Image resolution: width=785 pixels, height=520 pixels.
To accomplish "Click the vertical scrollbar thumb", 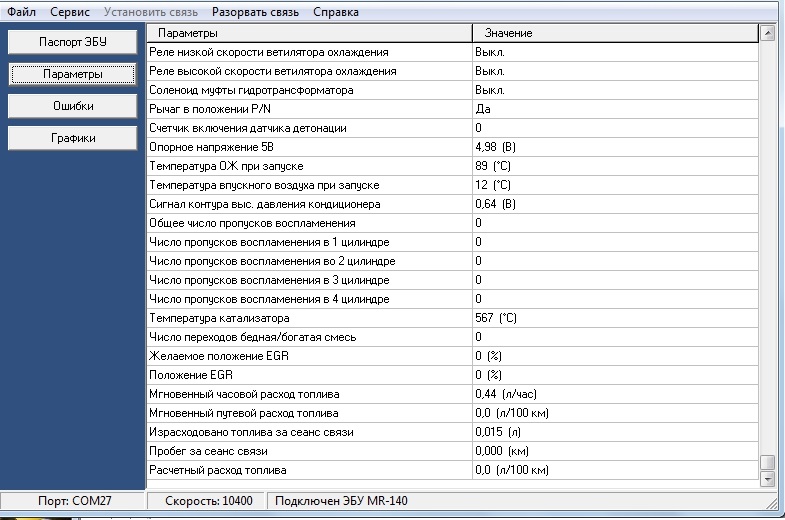I will click(x=767, y=462).
